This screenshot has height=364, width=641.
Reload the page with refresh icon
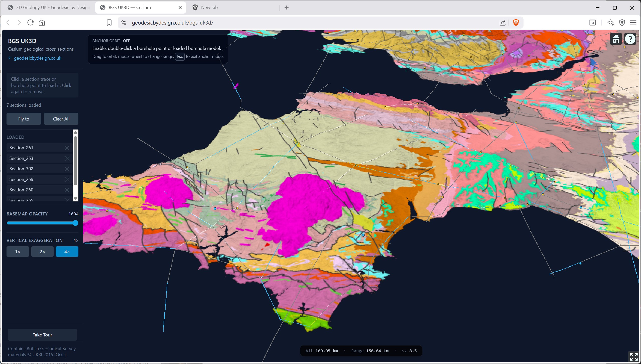[x=30, y=23]
